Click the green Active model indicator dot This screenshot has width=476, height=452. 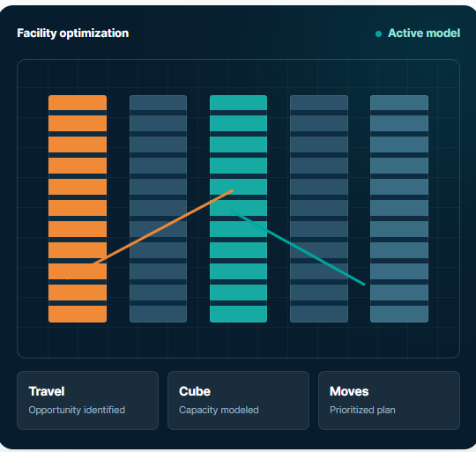378,34
